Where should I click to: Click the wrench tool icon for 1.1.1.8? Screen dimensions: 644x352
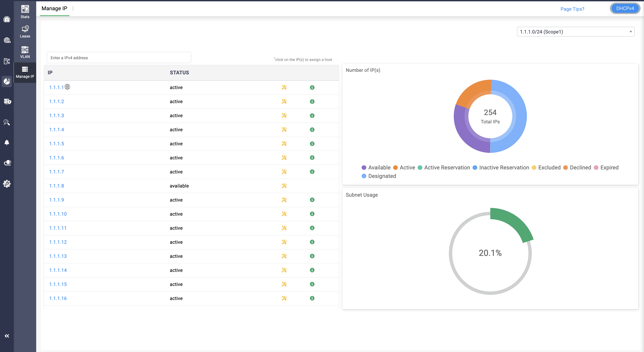284,186
